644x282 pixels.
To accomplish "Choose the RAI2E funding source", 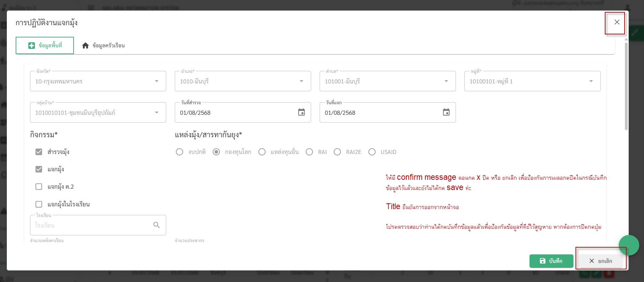I will point(337,152).
